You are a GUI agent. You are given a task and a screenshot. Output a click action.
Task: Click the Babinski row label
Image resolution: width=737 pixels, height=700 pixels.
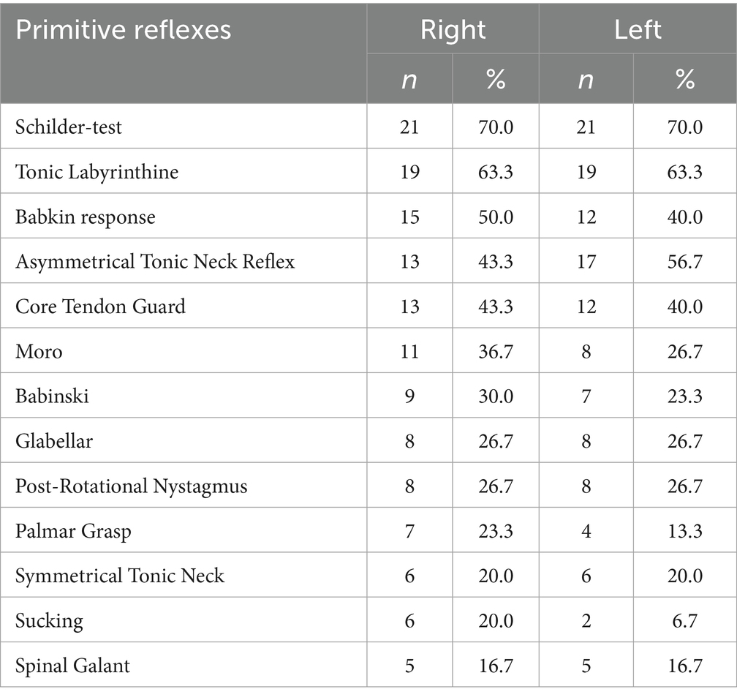[53, 396]
